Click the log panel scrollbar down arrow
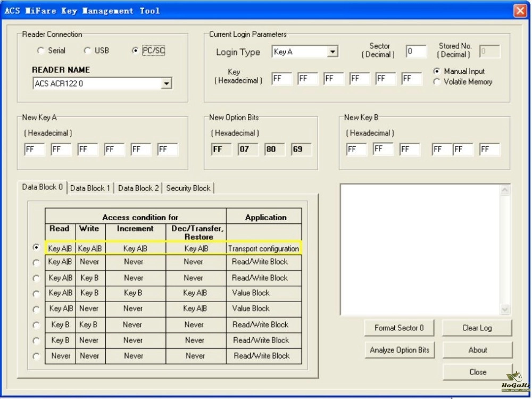This screenshot has height=399, width=532. tap(505, 310)
